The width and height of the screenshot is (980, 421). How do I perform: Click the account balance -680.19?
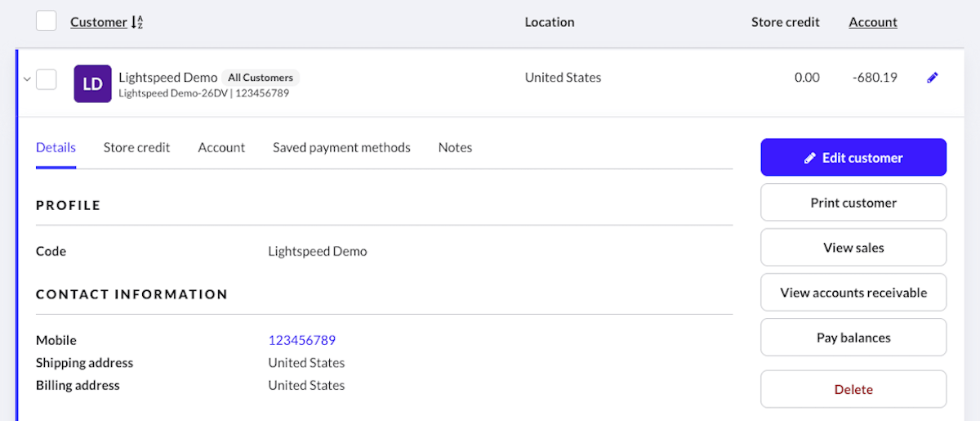(875, 78)
